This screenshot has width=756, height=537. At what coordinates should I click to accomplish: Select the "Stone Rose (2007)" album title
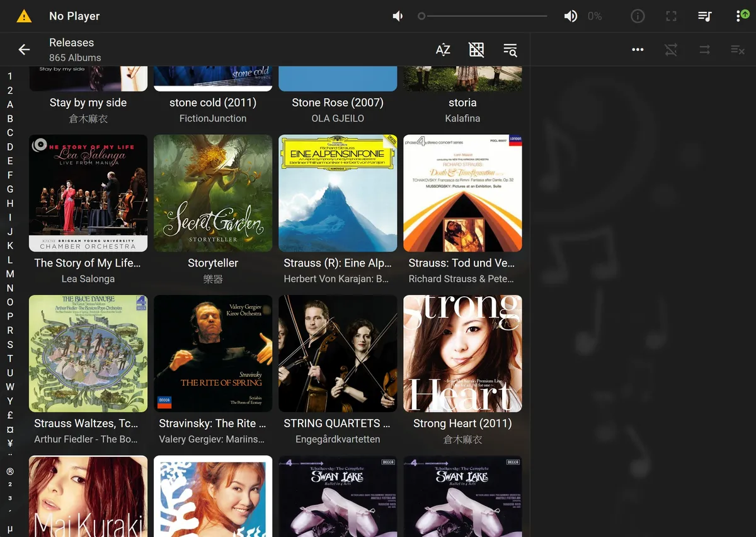point(338,103)
